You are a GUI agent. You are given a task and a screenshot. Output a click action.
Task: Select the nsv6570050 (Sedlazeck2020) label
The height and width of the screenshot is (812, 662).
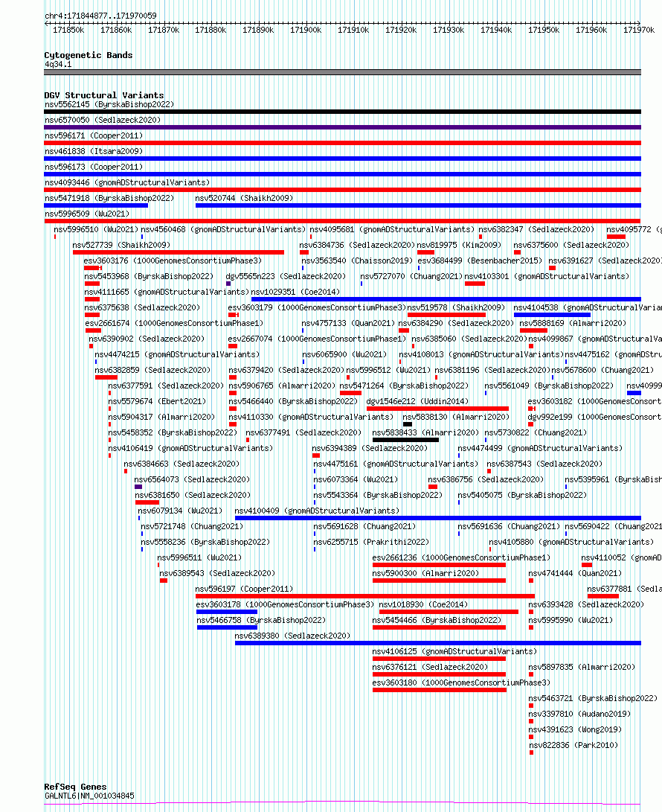103,120
